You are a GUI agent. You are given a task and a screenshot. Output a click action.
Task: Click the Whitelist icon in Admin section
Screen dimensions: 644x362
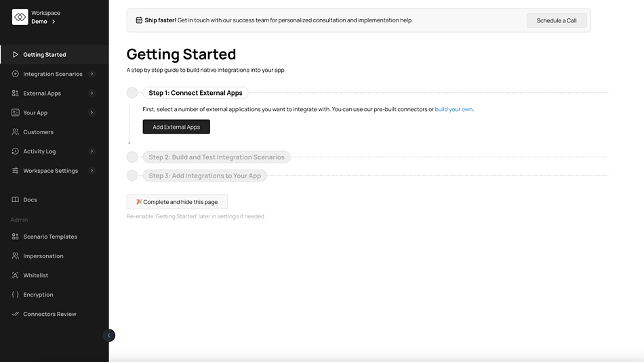tap(16, 276)
